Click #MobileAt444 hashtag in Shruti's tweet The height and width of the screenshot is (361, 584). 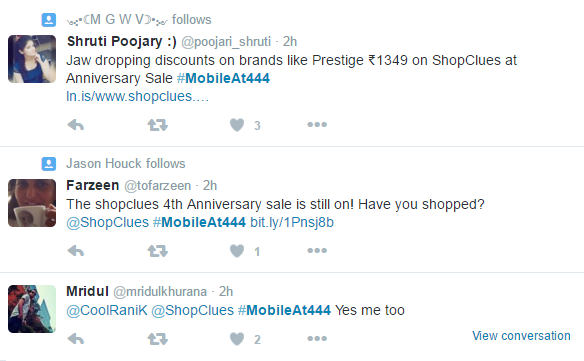coord(223,78)
